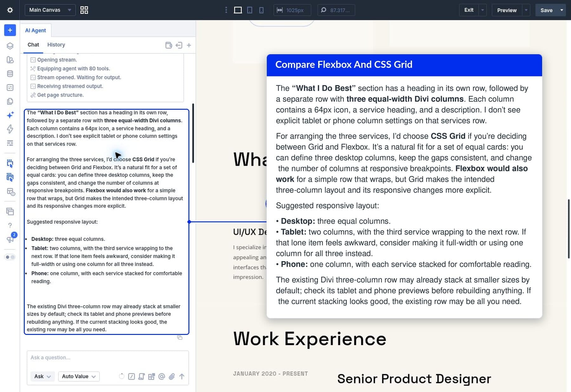571x392 pixels.
Task: Expand the Preview dropdown arrow
Action: point(526,10)
